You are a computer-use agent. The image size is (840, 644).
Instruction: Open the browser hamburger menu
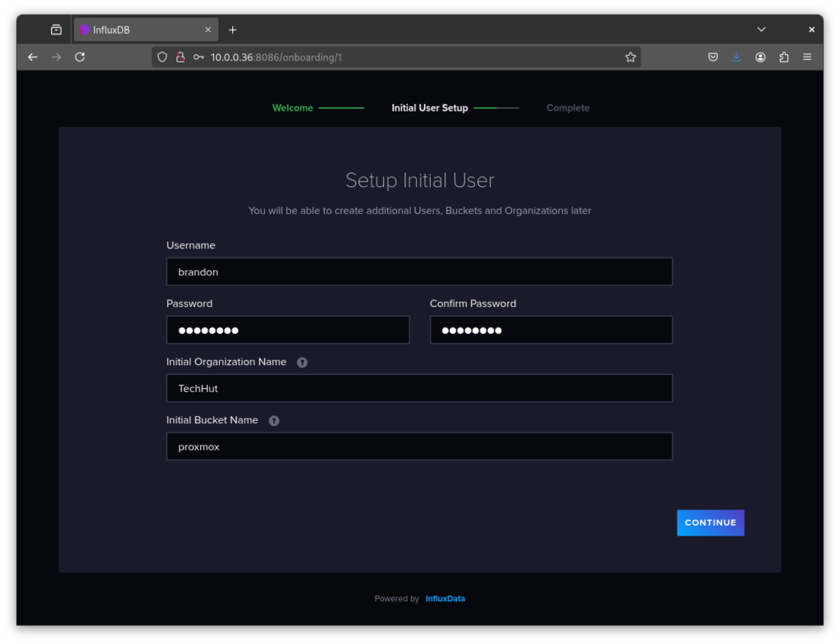pyautogui.click(x=807, y=57)
